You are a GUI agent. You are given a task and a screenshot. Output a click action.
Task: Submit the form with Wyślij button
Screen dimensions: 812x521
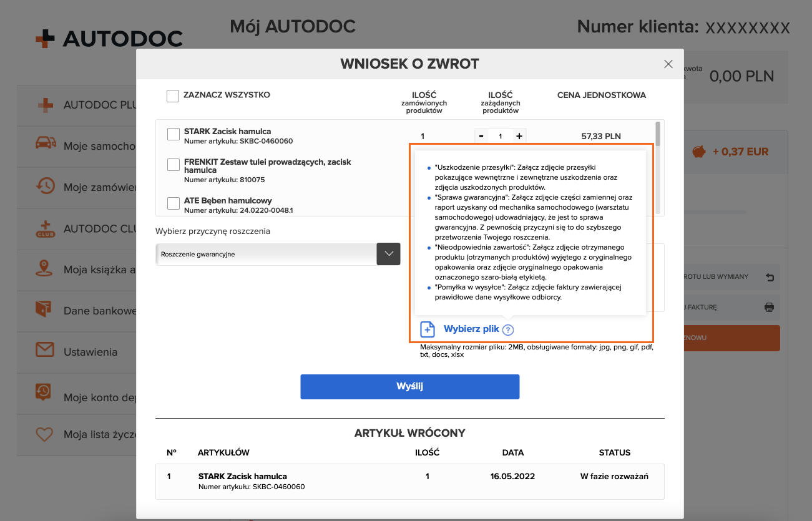(410, 387)
